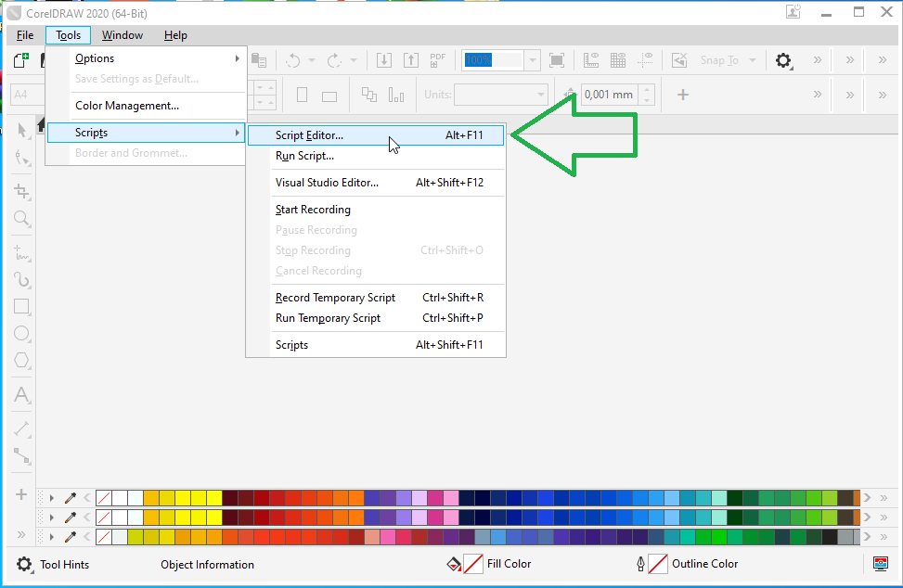Screen dimensions: 903x588
Task: Open the Units combo box
Action: click(x=500, y=95)
